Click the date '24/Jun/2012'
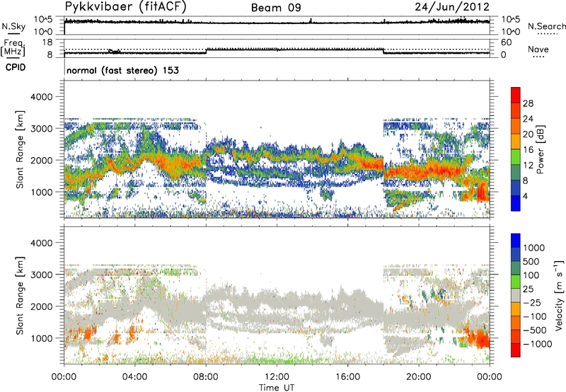Image resolution: width=566 pixels, height=392 pixels. click(452, 7)
